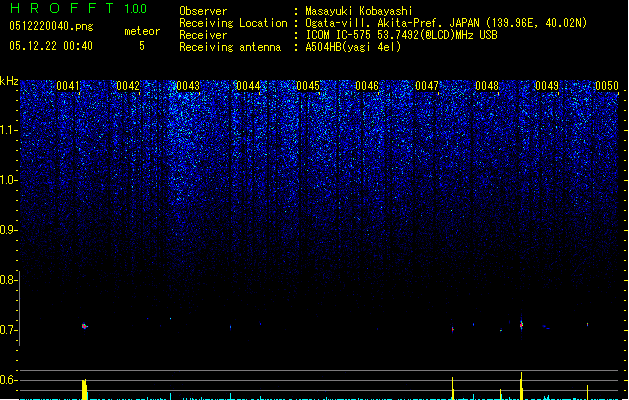This screenshot has height=400, width=629.
Task: Click the 0043 time marker
Action: pos(188,86)
